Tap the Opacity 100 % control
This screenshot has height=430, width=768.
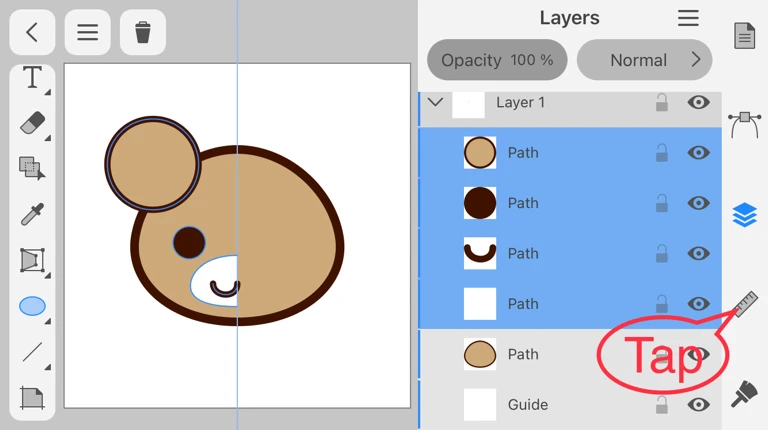tap(497, 60)
